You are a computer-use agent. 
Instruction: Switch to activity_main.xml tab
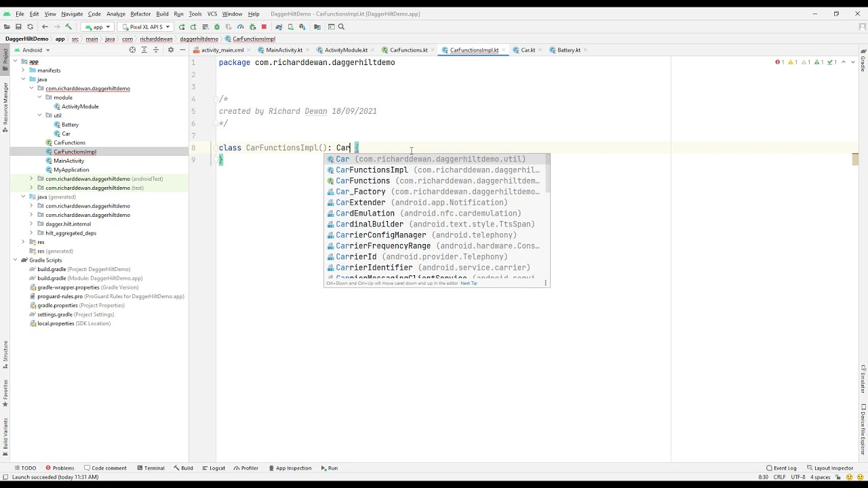(222, 50)
